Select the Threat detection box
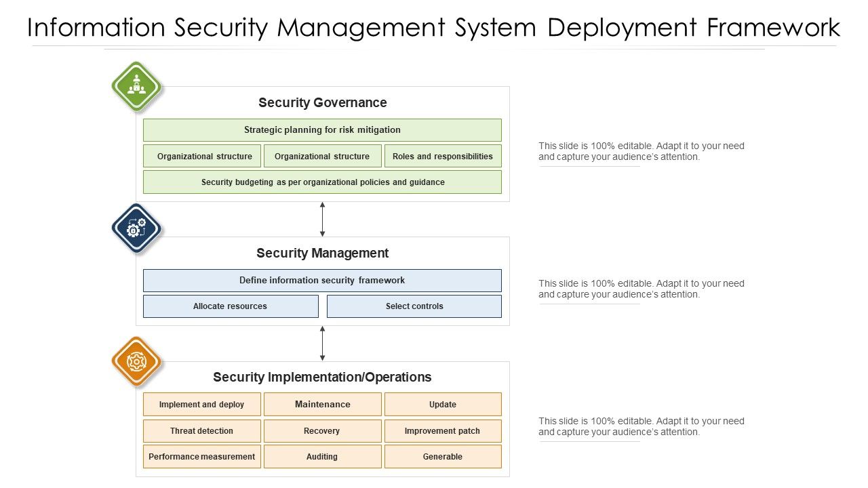The height and width of the screenshot is (488, 868). pos(201,430)
